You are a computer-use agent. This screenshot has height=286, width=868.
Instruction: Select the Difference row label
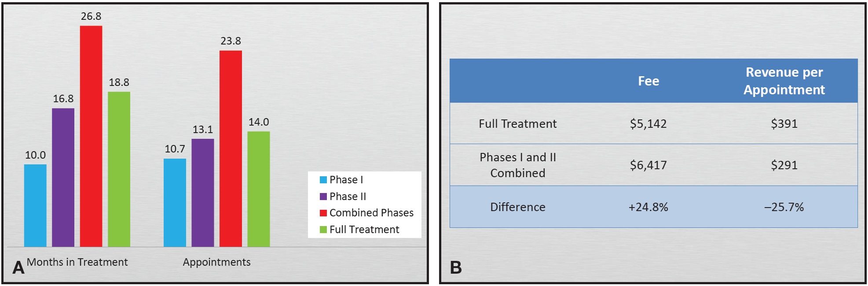(x=518, y=207)
